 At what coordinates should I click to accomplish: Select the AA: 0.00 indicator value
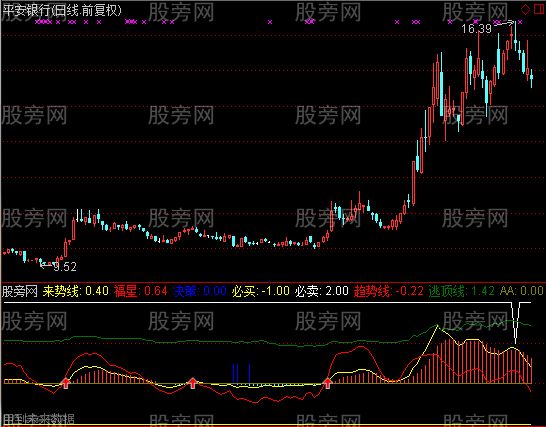click(x=522, y=291)
